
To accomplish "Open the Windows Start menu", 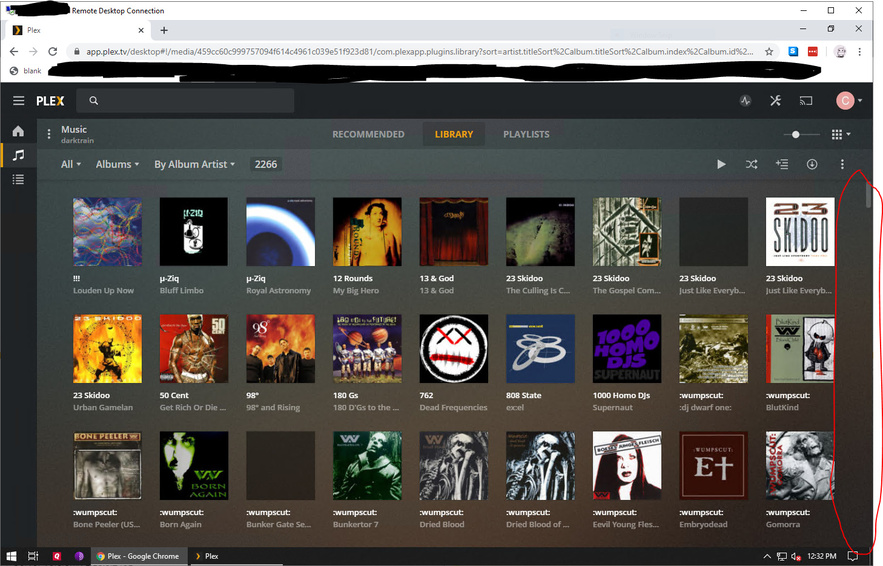I will click(x=11, y=556).
